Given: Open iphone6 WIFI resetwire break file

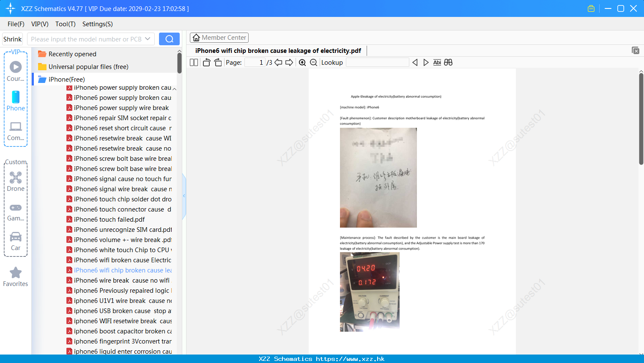Looking at the screenshot, I should pos(119,321).
